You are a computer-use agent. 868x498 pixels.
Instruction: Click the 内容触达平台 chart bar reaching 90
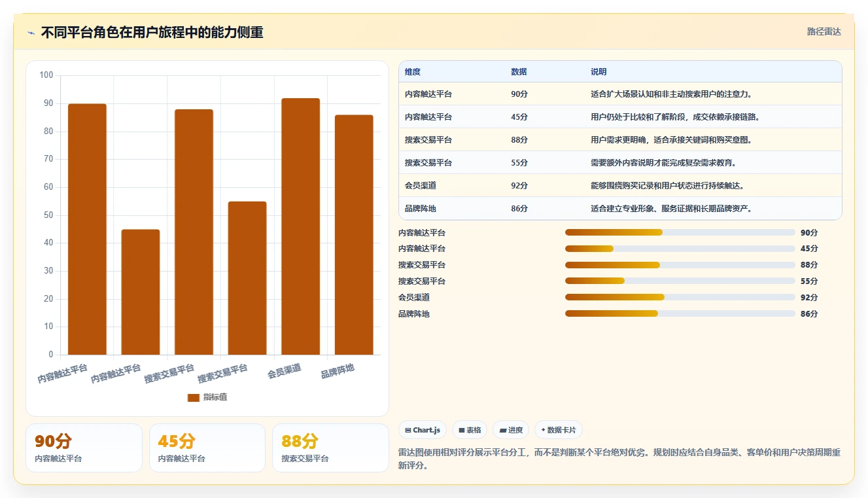pos(87,229)
